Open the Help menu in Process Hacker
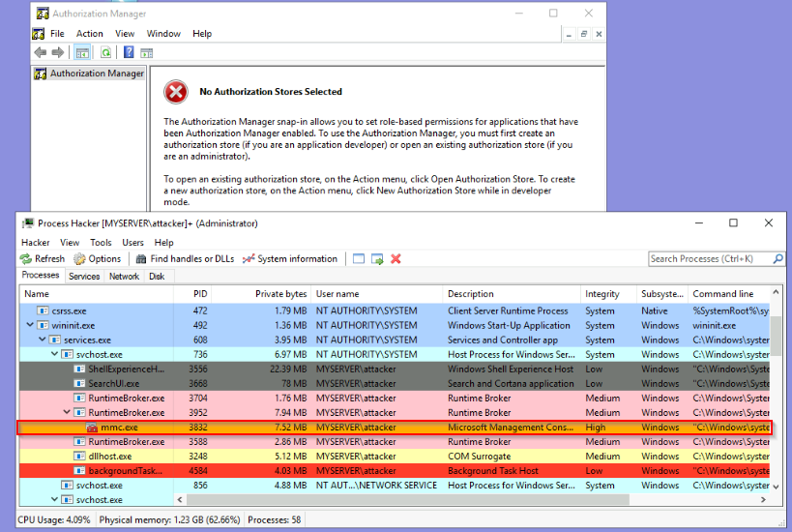The width and height of the screenshot is (792, 532). (163, 243)
